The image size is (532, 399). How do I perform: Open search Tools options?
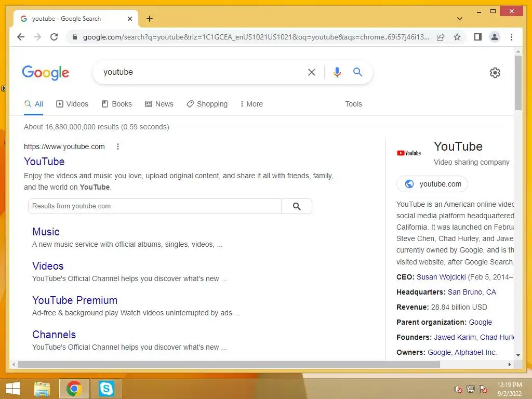point(353,104)
